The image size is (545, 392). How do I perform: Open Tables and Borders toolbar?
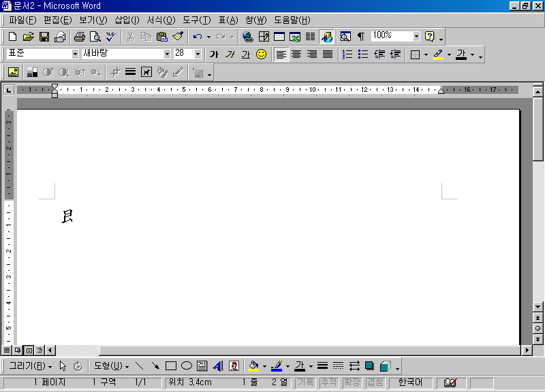click(264, 37)
